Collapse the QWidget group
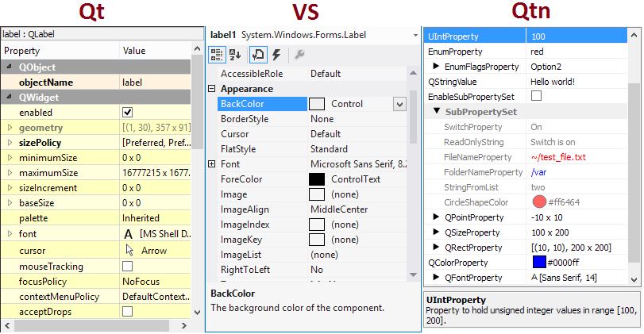644x334 pixels. tap(9, 97)
